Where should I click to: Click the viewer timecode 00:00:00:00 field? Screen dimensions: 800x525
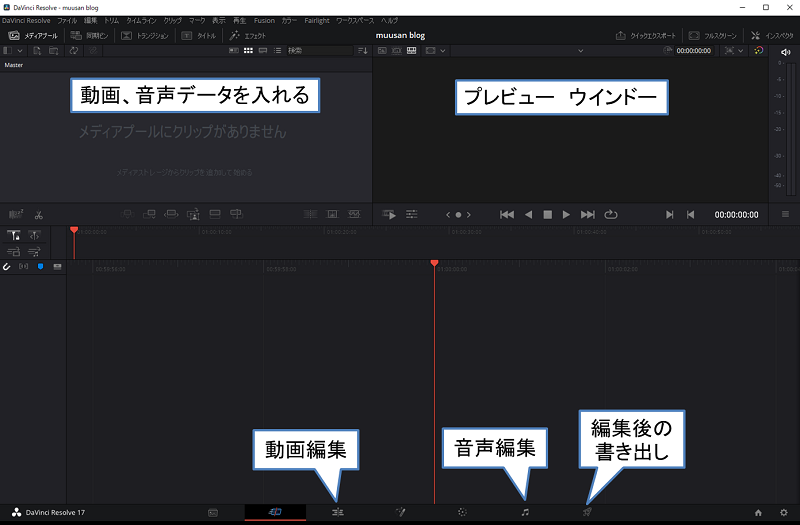tap(693, 51)
